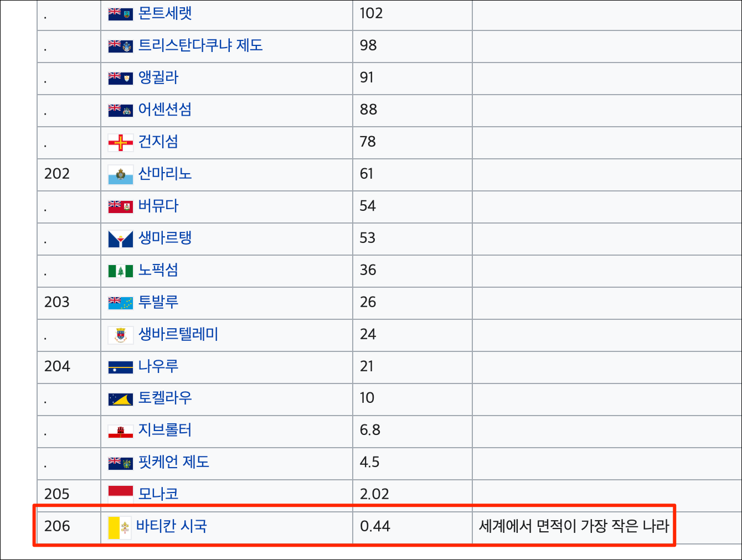Select rank cell 205
Viewport: 742px width, 560px height.
pyautogui.click(x=57, y=494)
